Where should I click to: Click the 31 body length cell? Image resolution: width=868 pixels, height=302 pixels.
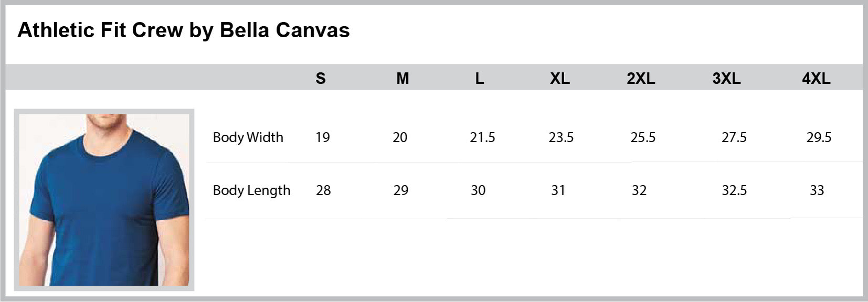[x=558, y=190]
